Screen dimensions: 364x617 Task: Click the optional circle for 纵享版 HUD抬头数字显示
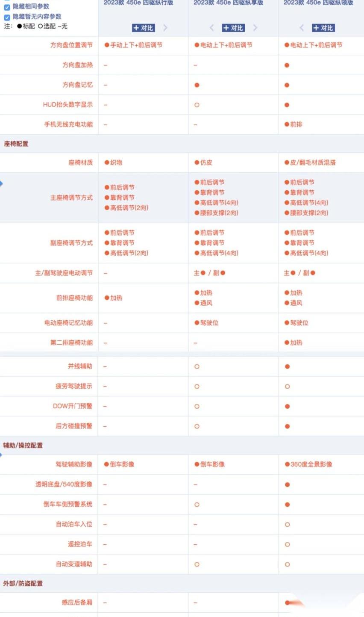197,105
